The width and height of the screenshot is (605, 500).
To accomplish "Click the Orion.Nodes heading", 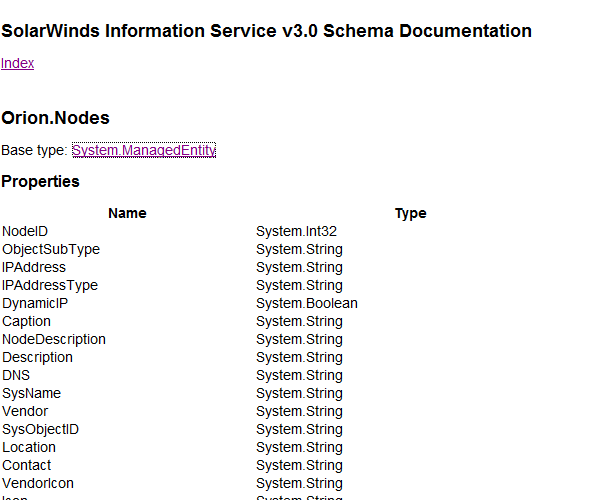I will (x=56, y=118).
